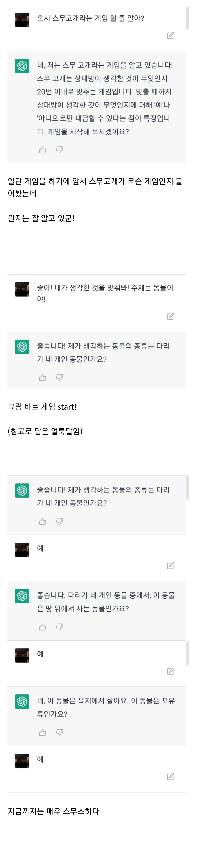Screen dimensions: 197x868
Task: Edit the last '예' reply after '포유류인가요?'
Action: (x=171, y=777)
